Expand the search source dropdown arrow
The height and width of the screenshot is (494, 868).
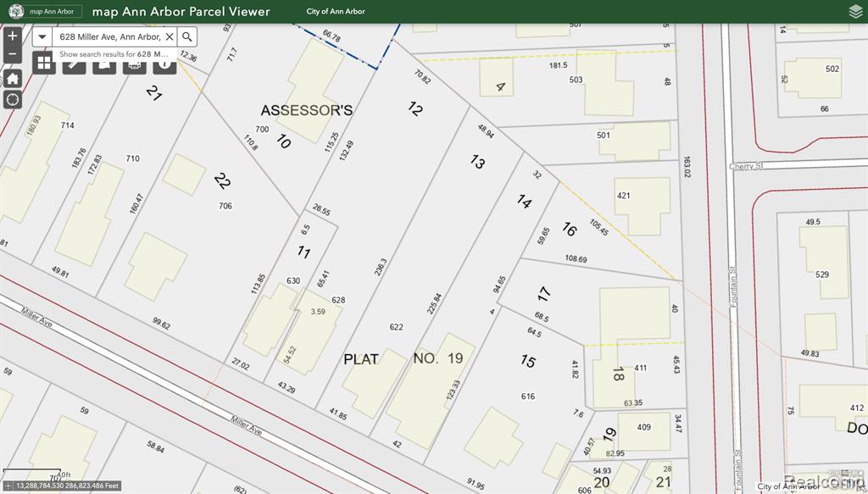pyautogui.click(x=42, y=36)
